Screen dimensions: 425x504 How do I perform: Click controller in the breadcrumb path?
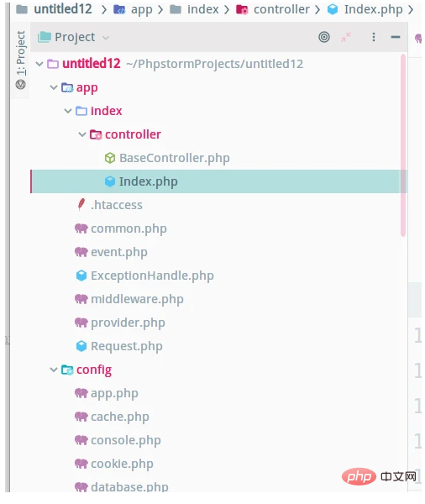click(x=281, y=9)
